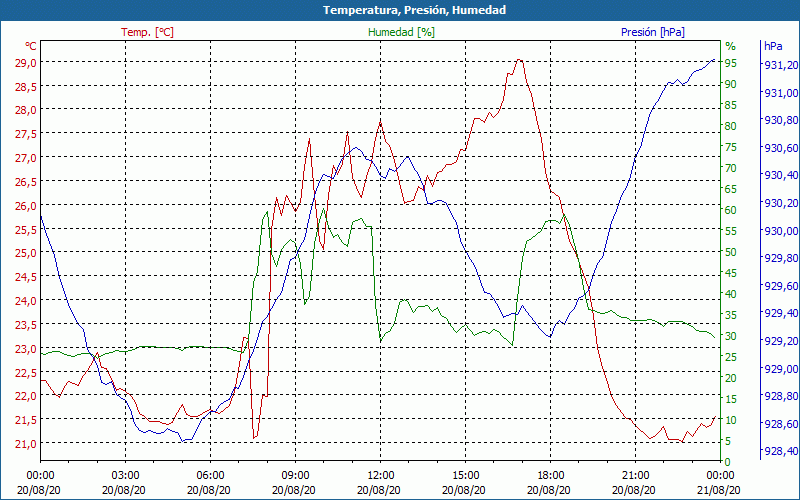Click the temperature axis value '26,0'
800x500 pixels.
pyautogui.click(x=25, y=206)
